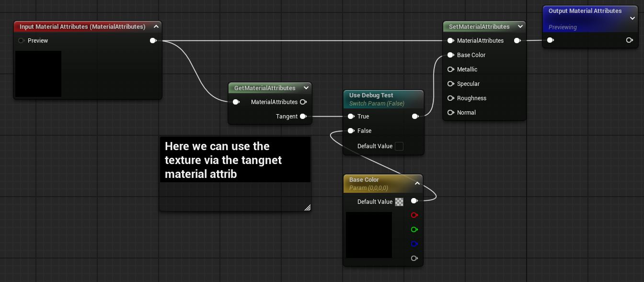The width and height of the screenshot is (644, 282).
Task: Select the Input Material Attributes preview thumbnail
Action: pos(38,74)
